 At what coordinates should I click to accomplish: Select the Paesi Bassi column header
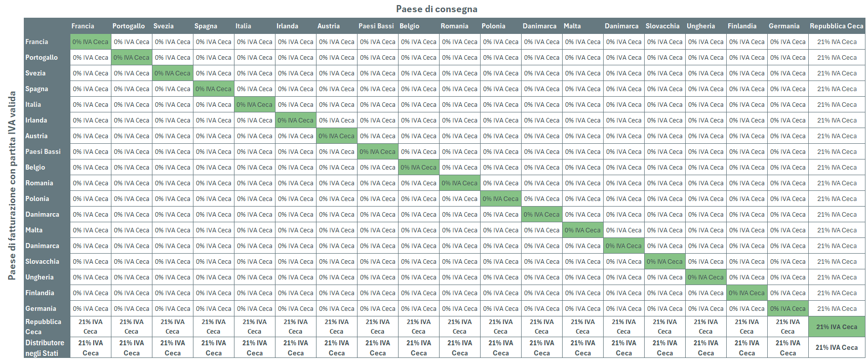[376, 26]
